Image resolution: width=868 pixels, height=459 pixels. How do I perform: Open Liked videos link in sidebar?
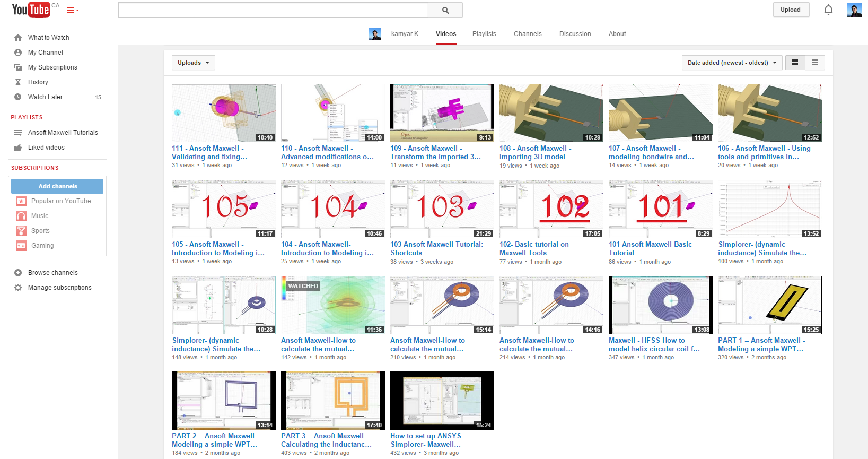click(x=46, y=148)
